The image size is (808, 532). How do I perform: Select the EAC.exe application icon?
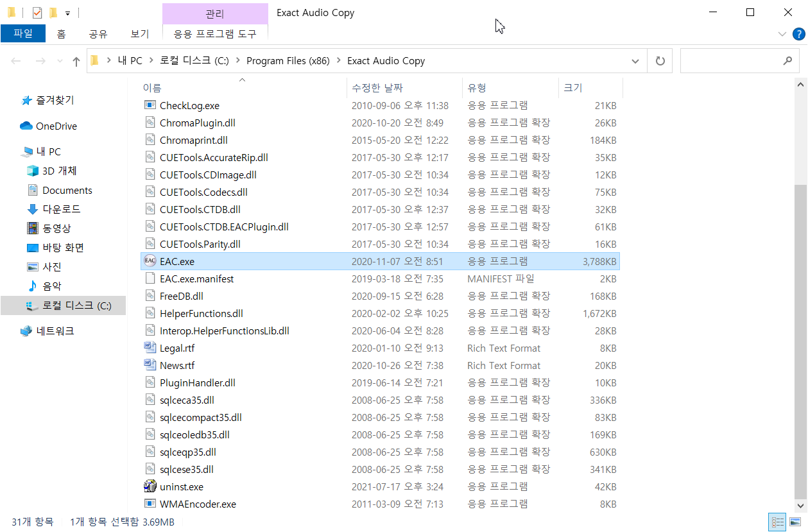point(150,261)
